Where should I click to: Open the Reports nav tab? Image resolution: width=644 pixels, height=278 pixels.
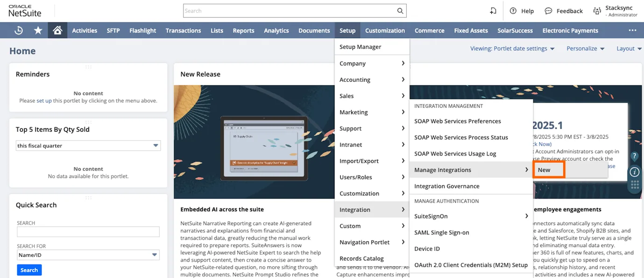pyautogui.click(x=243, y=30)
